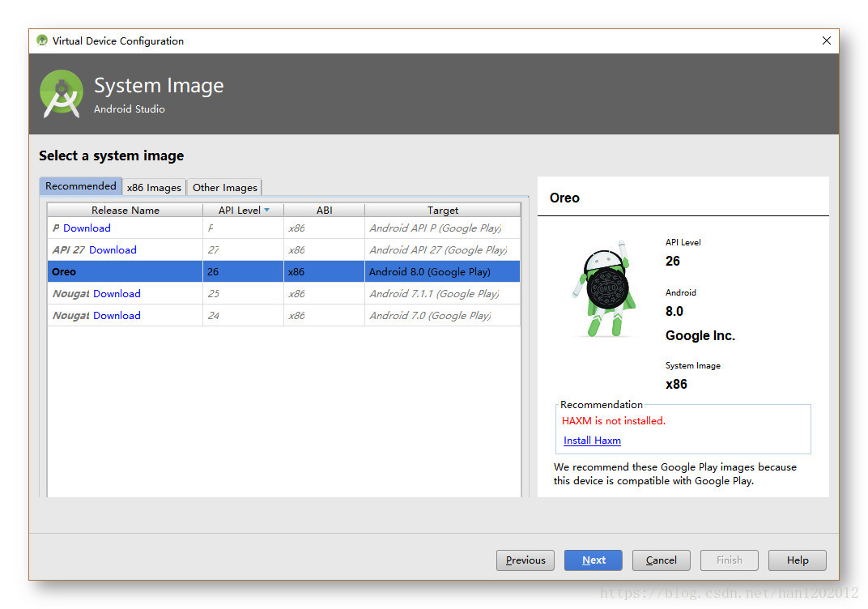The image size is (868, 609).
Task: Sort by the ABI column header
Action: click(x=325, y=210)
